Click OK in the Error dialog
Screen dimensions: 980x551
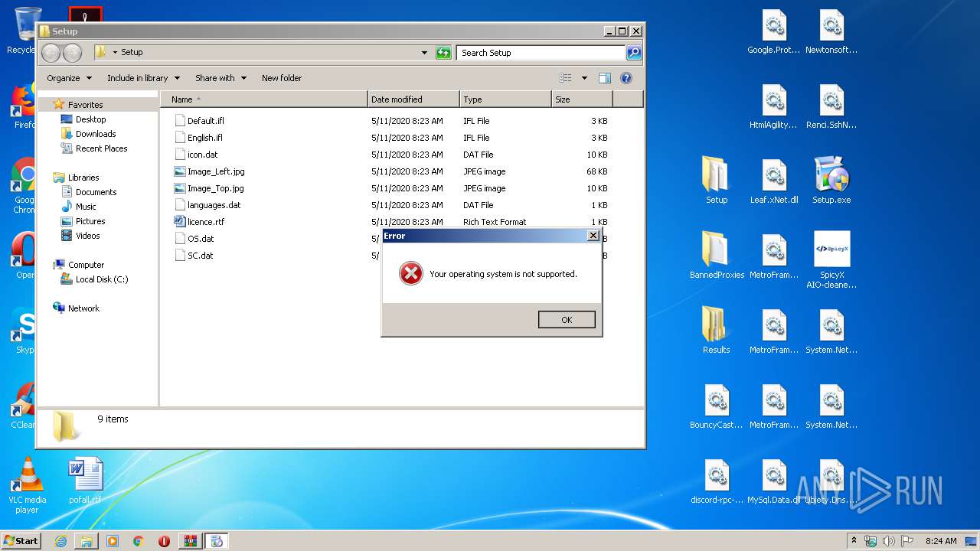[567, 320]
